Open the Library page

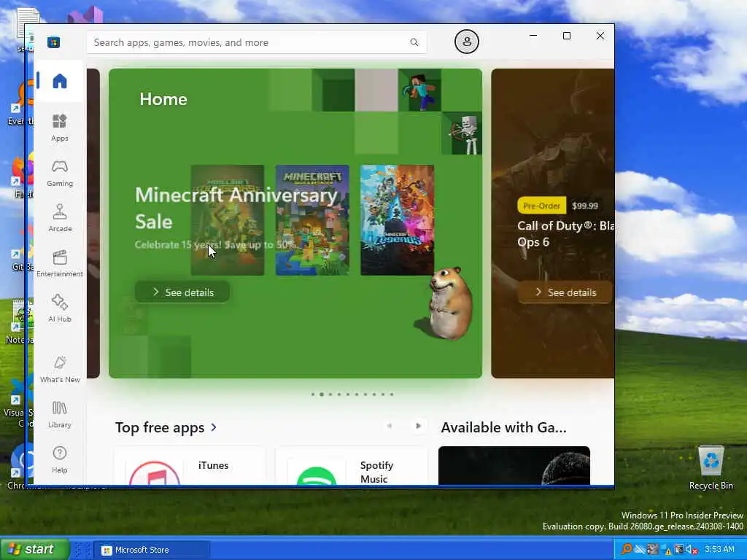tap(60, 414)
